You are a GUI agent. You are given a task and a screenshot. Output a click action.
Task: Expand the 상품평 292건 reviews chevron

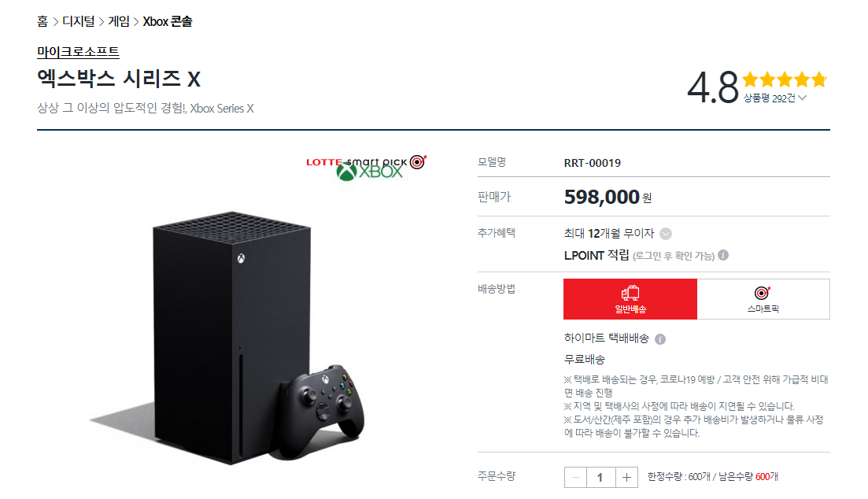point(802,98)
